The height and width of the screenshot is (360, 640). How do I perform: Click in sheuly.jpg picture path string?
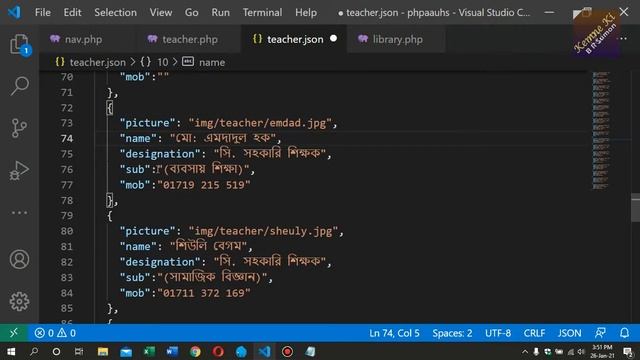tap(263, 231)
